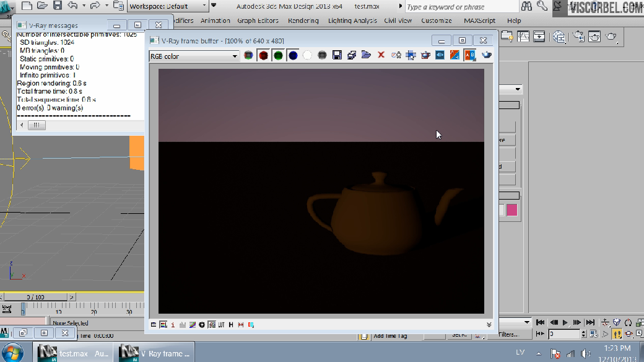
Task: Toggle A/B compare button in VFB
Action: [x=469, y=55]
